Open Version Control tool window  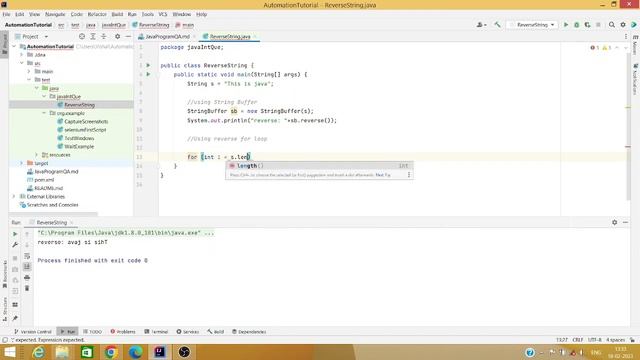coord(33,332)
